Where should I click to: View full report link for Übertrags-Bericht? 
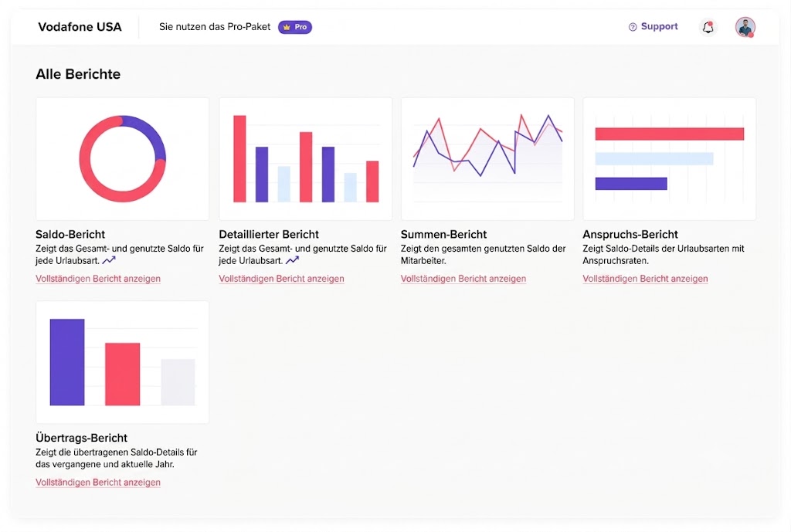(98, 482)
